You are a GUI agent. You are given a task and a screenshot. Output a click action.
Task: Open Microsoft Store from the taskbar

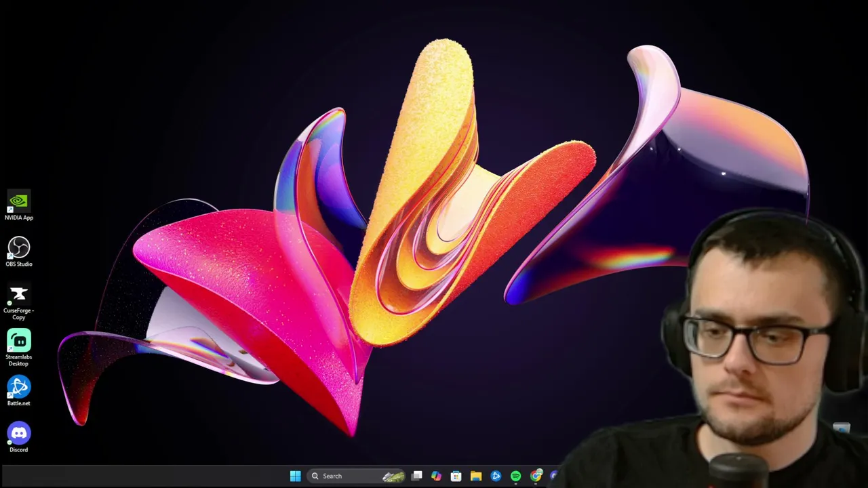(x=456, y=476)
